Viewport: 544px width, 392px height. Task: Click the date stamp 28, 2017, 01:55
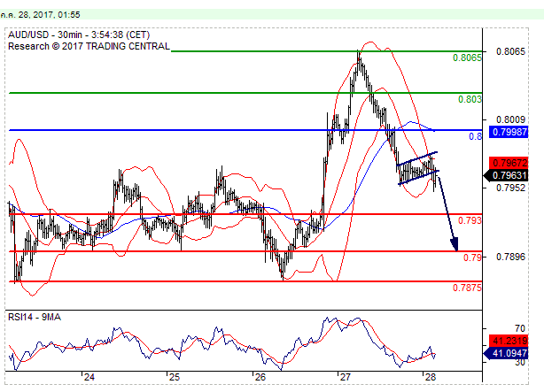50,14
